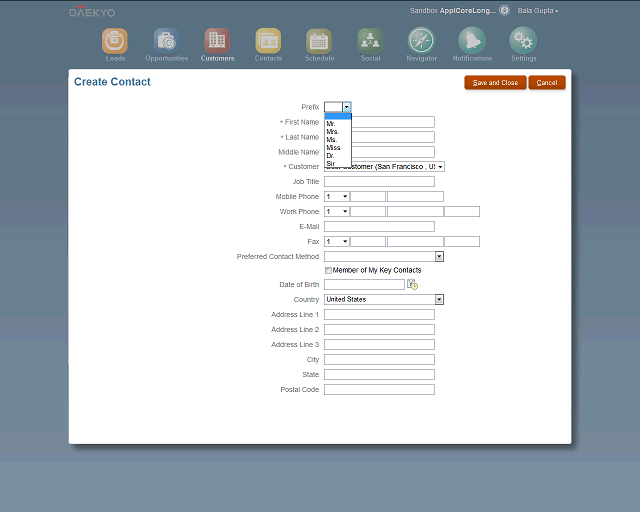Screen dimensions: 640x512
Task: Open the Notifications bell icon
Action: pos(472,40)
